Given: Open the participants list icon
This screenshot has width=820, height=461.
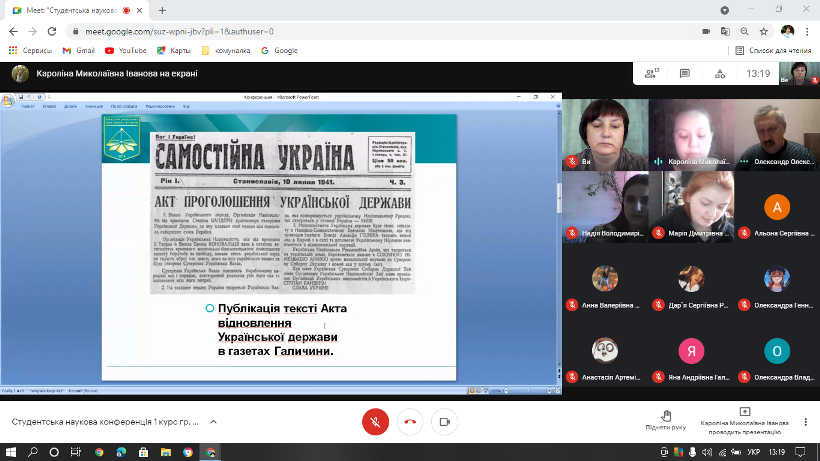Looking at the screenshot, I should [x=652, y=74].
